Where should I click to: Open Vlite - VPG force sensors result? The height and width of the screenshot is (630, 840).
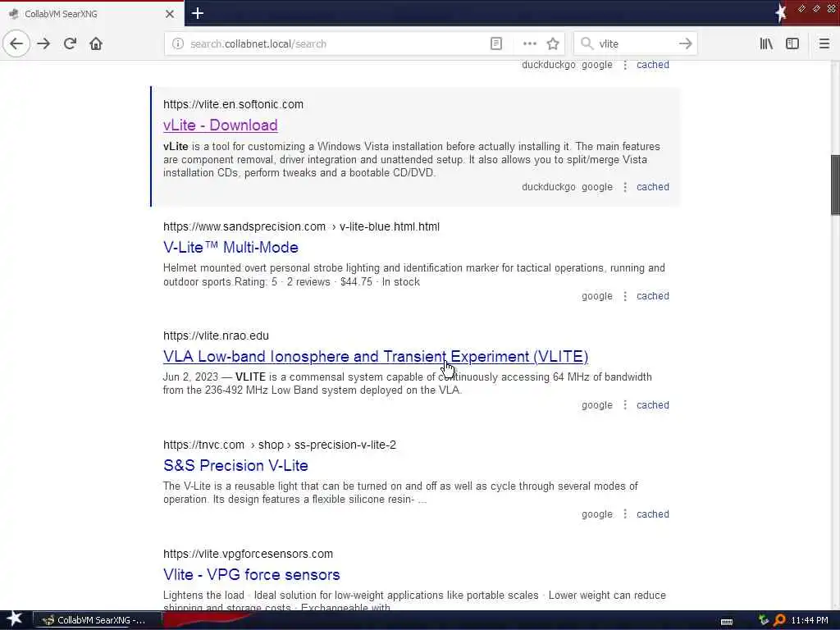click(251, 574)
